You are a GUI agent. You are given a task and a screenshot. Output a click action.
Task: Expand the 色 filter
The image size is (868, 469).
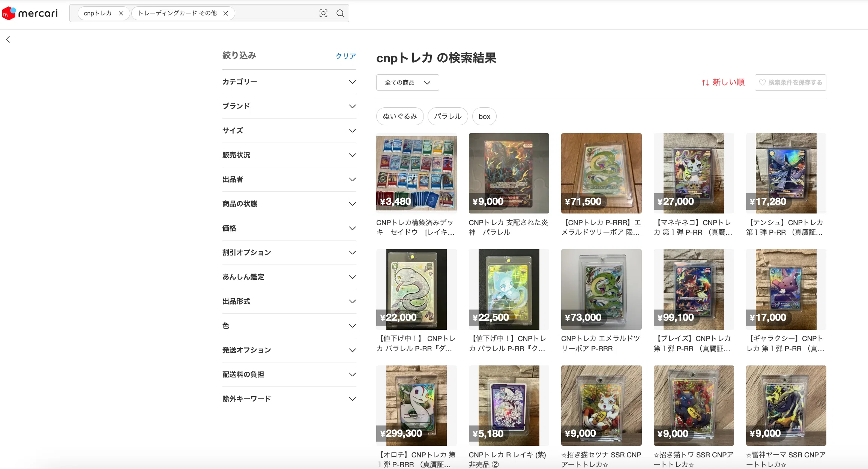point(289,326)
